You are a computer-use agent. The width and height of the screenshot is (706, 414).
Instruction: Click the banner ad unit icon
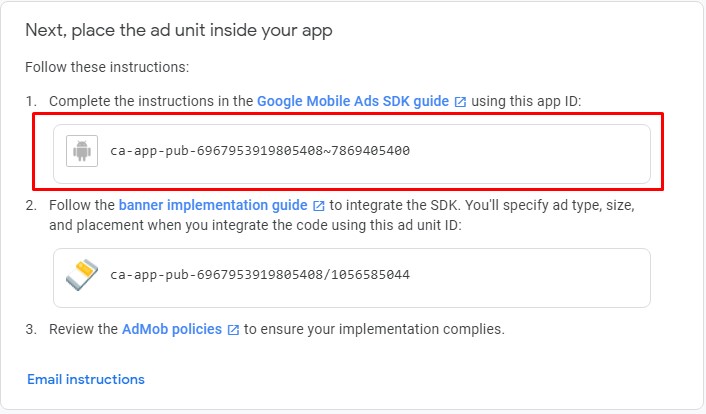82,275
